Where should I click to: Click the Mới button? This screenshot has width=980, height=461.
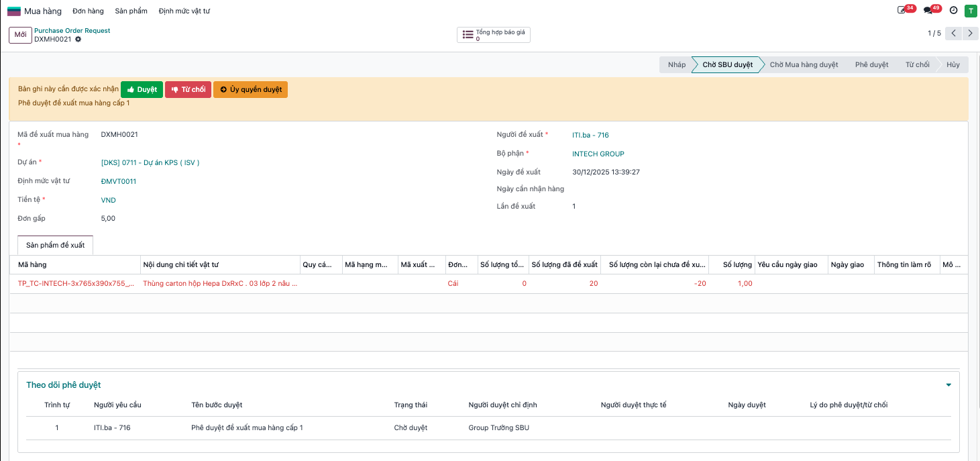tap(20, 35)
